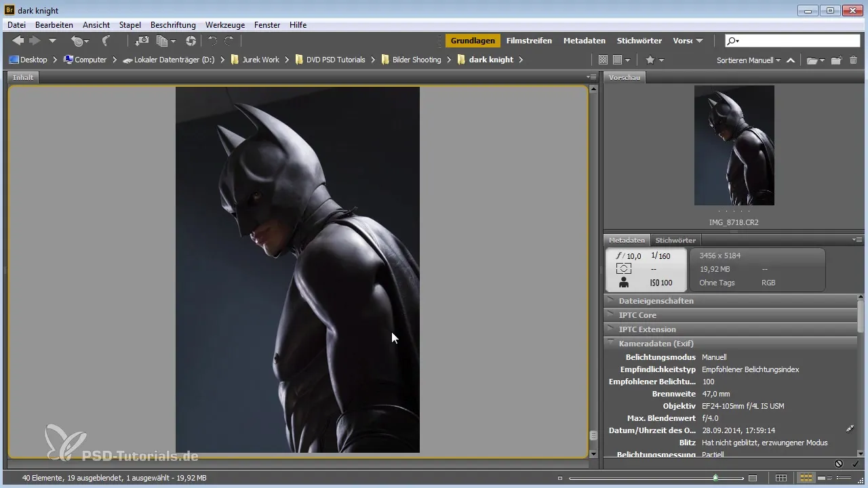Click the magnifier search options icon
This screenshot has height=488, width=868.
pos(733,41)
